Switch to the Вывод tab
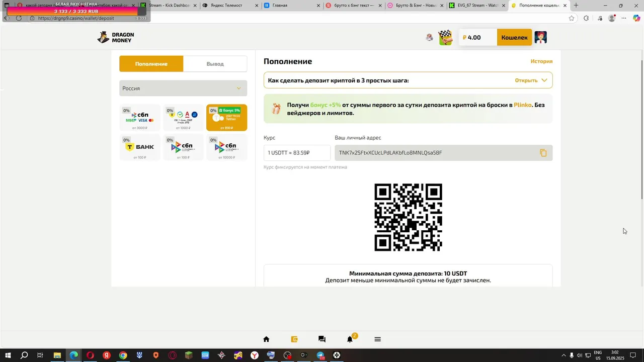The image size is (644, 362). click(x=215, y=64)
